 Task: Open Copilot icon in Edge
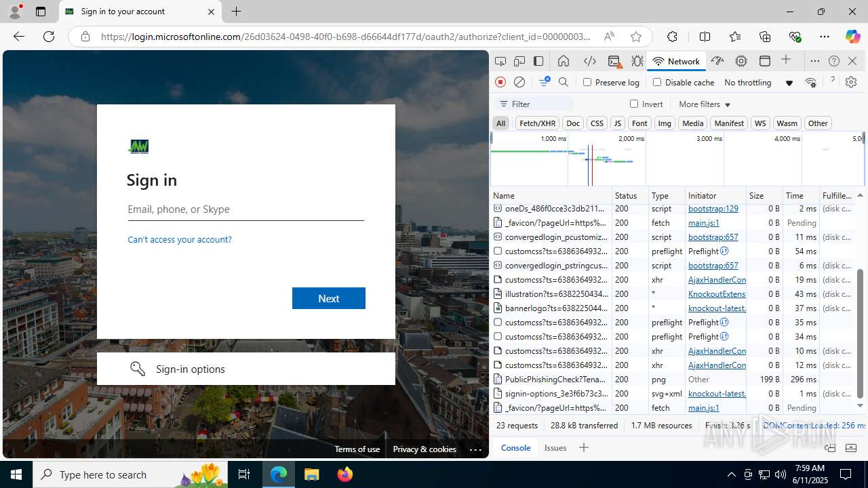[x=852, y=37]
